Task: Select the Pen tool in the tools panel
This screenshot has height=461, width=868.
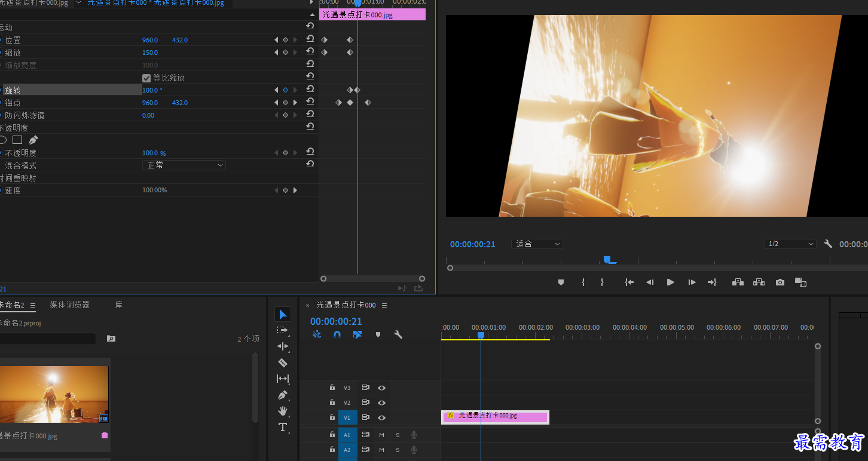Action: (x=283, y=395)
